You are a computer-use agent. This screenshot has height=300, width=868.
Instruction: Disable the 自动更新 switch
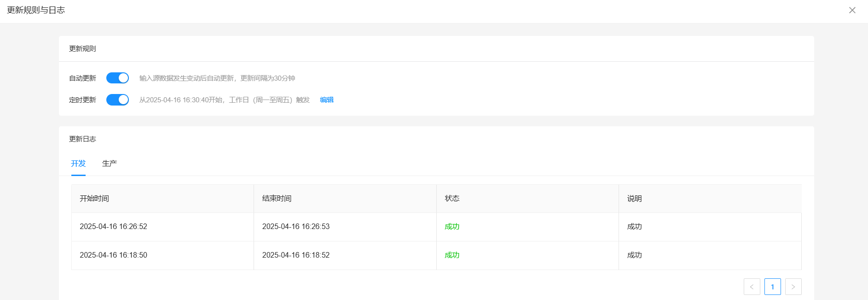coord(117,78)
